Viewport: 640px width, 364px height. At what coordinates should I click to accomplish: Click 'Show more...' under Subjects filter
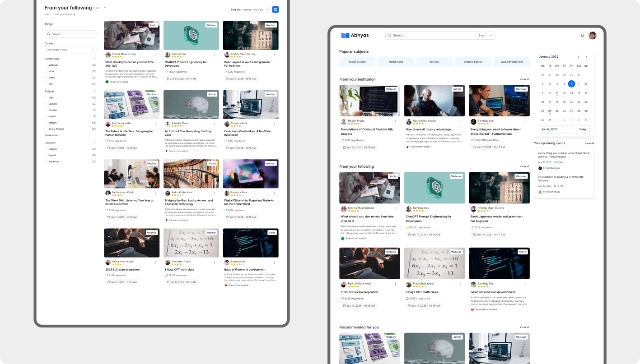[52, 135]
